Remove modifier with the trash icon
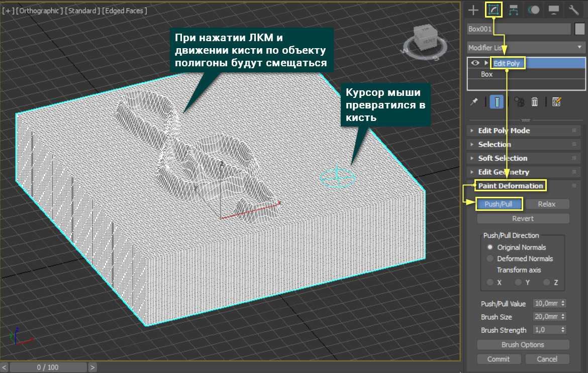The image size is (588, 373). coord(535,102)
